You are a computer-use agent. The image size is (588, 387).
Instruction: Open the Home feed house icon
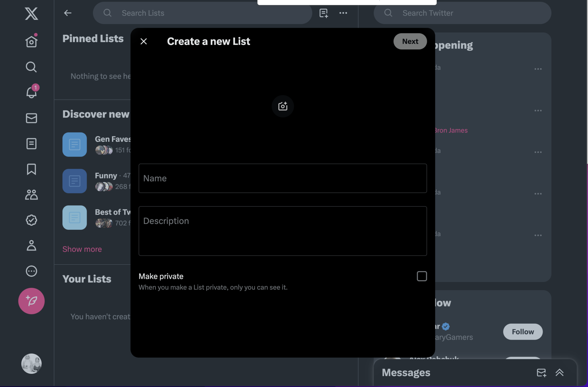coord(31,41)
